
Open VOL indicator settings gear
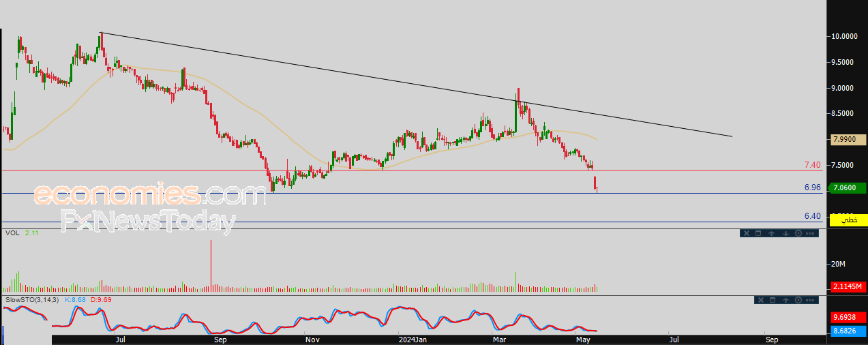point(798,233)
